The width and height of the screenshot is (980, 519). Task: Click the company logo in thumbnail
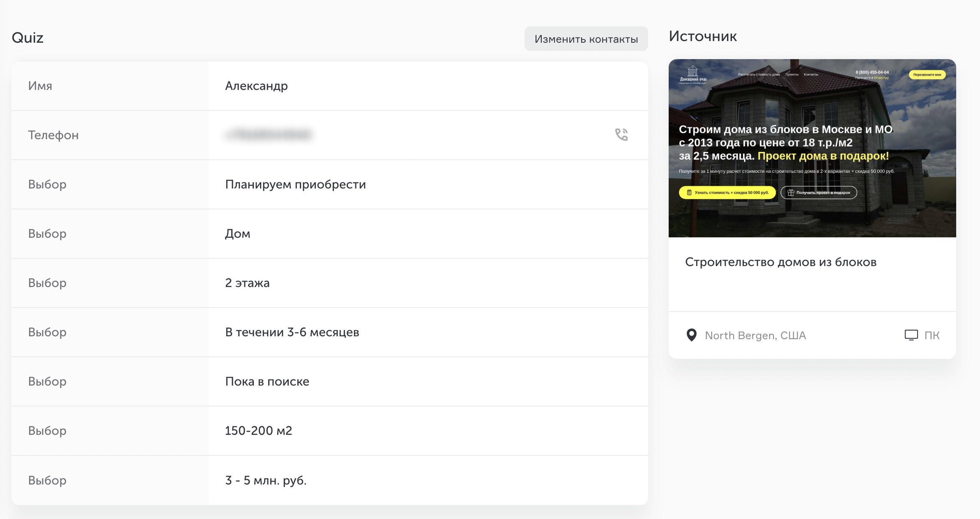[693, 75]
